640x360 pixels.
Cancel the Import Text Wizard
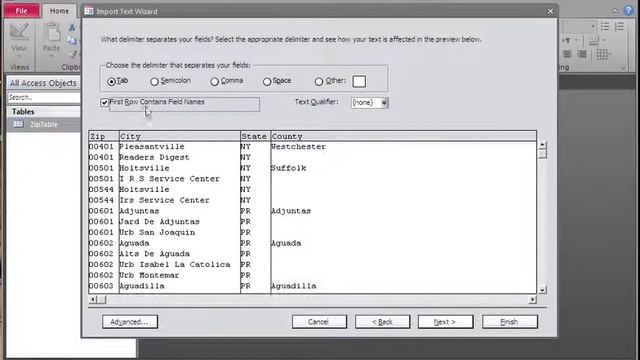[x=319, y=322]
